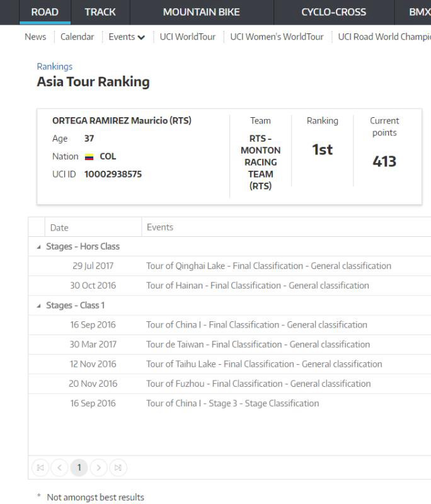
Task: Click the Rankings breadcrumb link
Action: (x=54, y=67)
